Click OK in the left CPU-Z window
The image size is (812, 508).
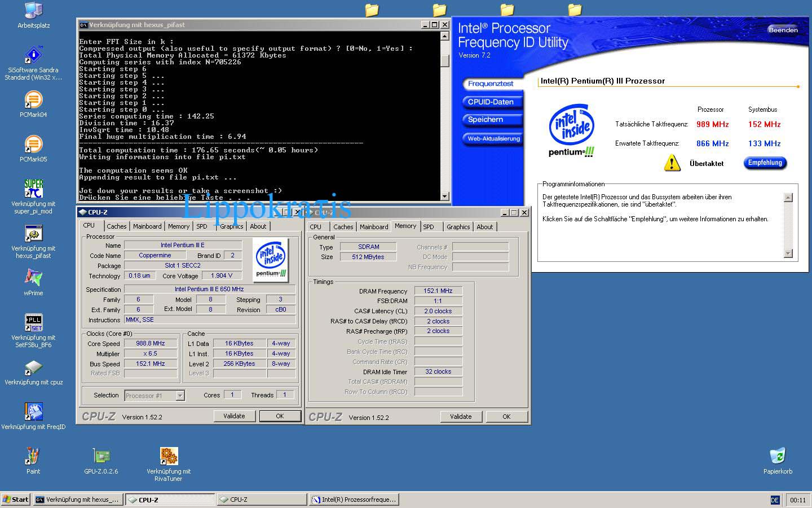280,416
